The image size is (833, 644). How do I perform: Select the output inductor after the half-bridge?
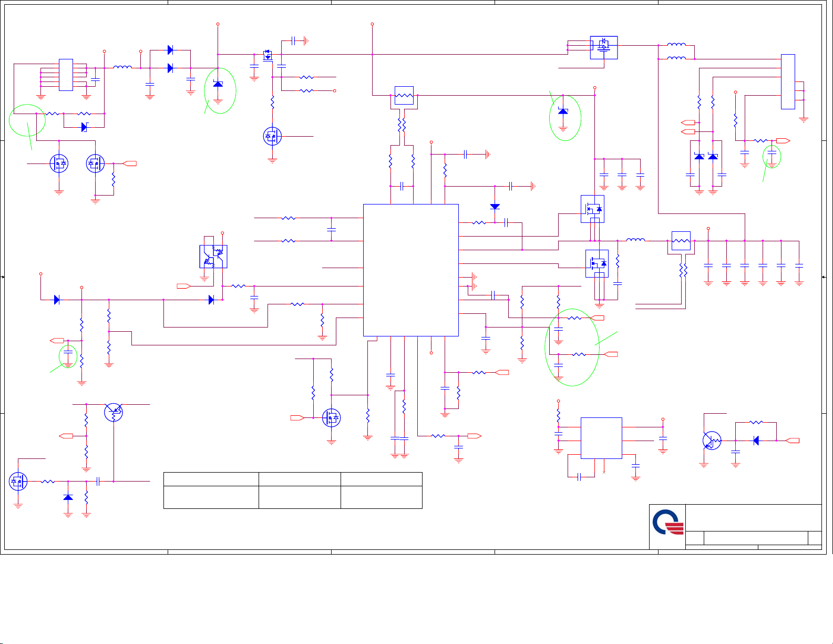(x=636, y=240)
